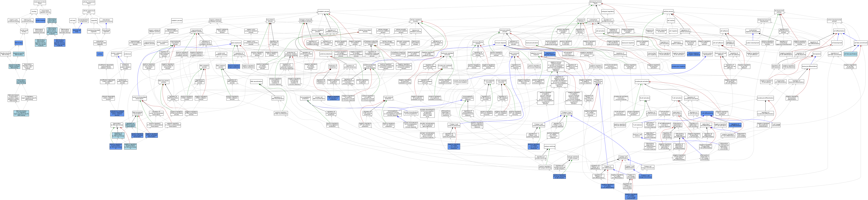Click the 'intracellular anatomical structure' node
This screenshot has height=200, width=868.
pyautogui.click(x=106, y=21)
